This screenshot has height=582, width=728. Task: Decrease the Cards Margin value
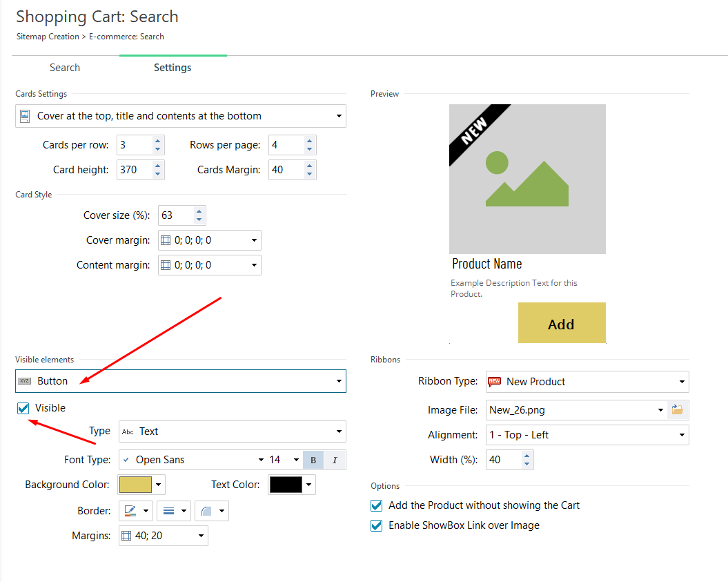pyautogui.click(x=309, y=174)
